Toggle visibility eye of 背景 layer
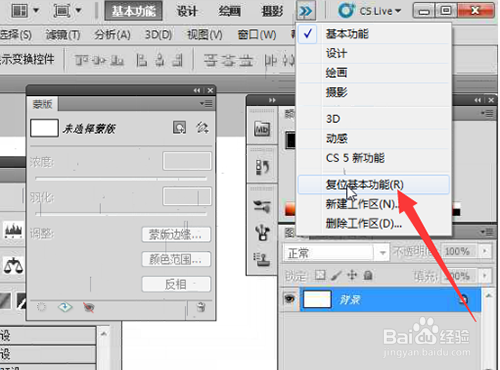The height and width of the screenshot is (370, 500). [290, 299]
